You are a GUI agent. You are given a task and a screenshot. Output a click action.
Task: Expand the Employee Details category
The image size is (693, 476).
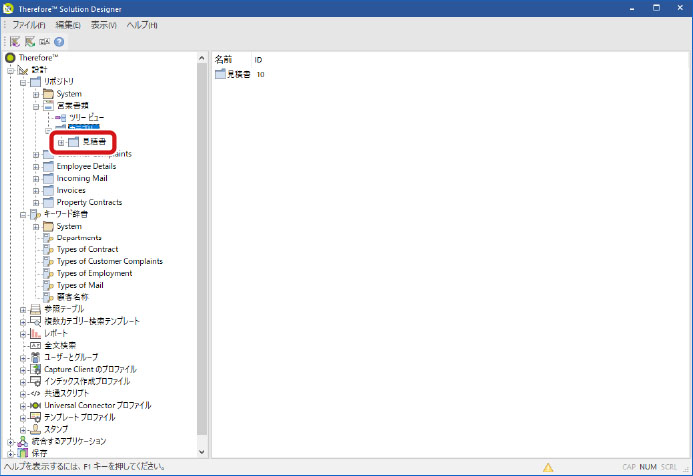coord(36,166)
